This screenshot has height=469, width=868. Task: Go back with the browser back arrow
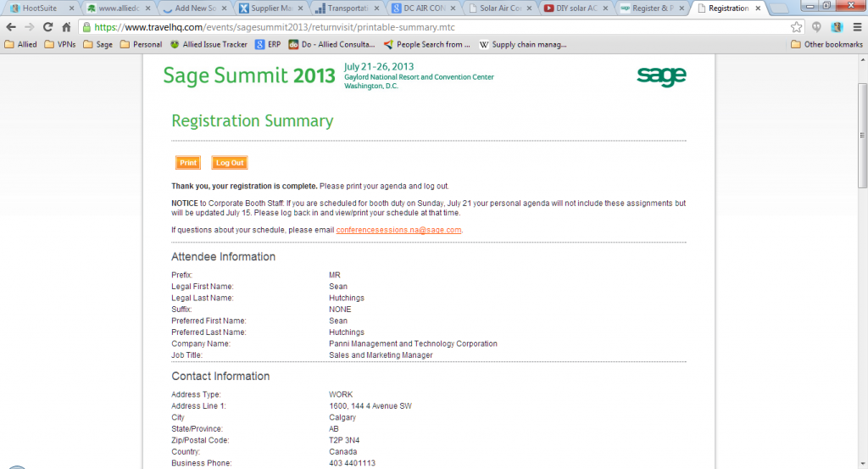11,26
